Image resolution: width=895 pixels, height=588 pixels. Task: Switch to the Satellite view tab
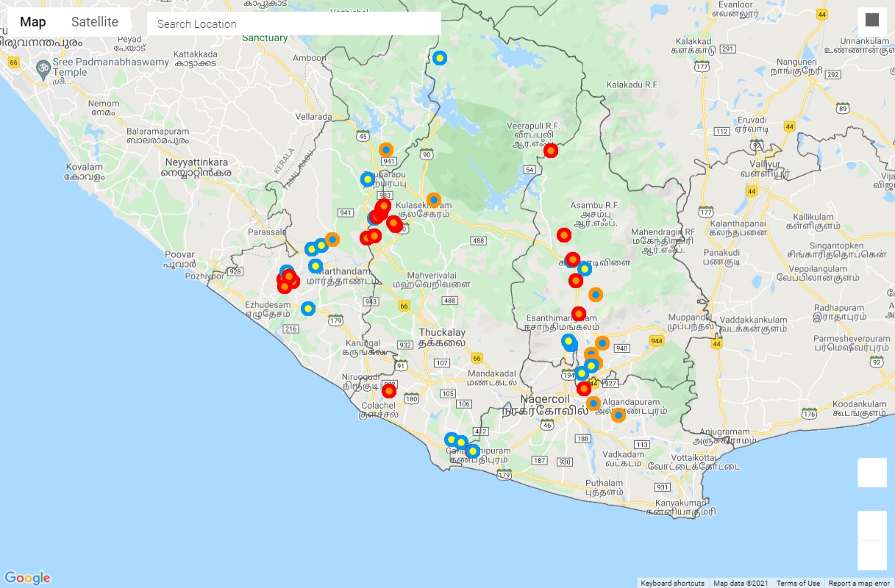95,22
